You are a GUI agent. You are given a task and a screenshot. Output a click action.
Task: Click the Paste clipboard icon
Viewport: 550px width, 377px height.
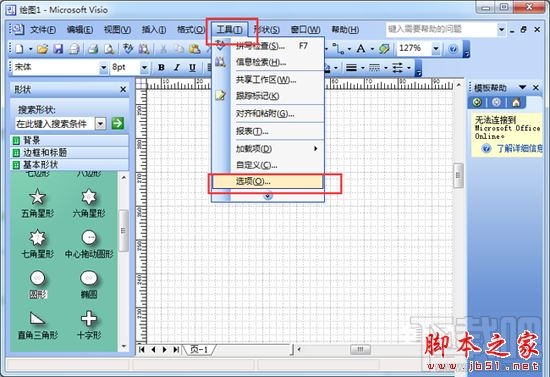[194, 49]
